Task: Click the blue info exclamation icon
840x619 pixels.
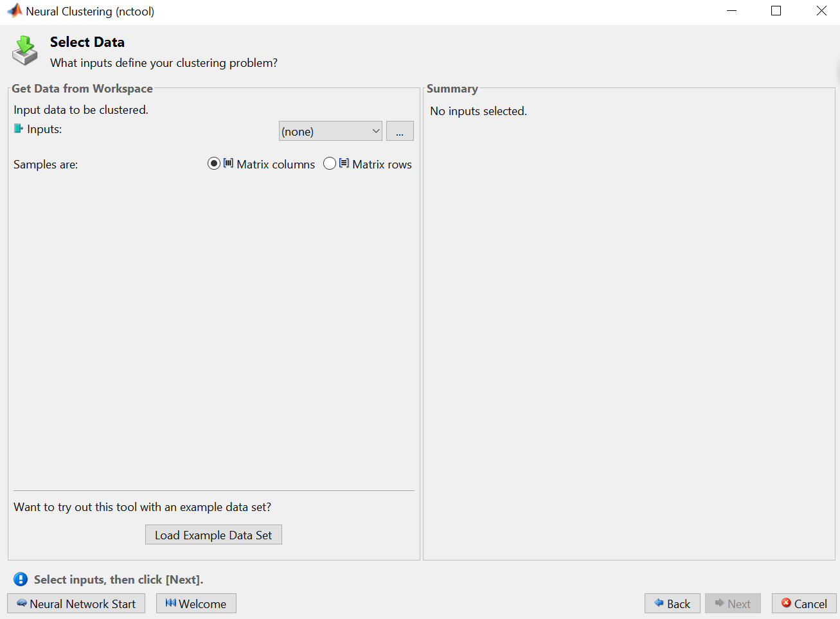Action: [21, 579]
